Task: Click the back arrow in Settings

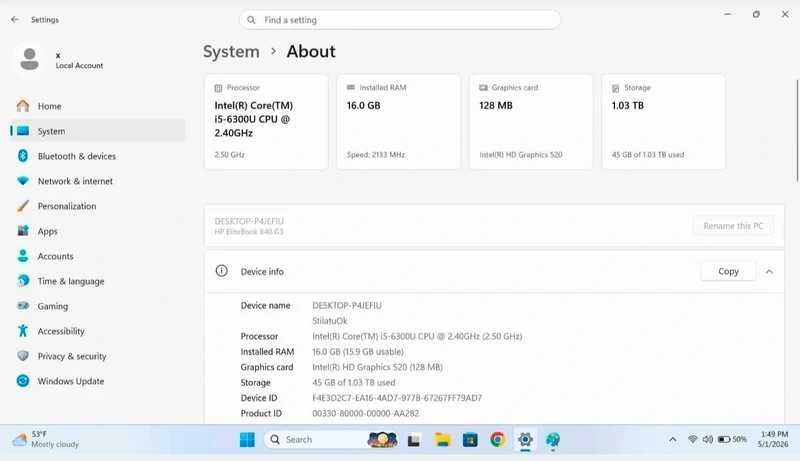Action: point(15,19)
